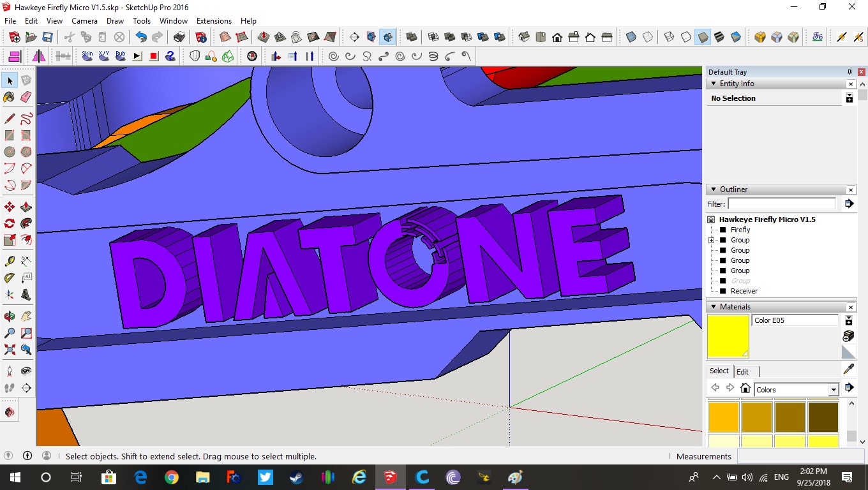The image size is (868, 490).
Task: Select the Eraser tool
Action: [x=26, y=97]
